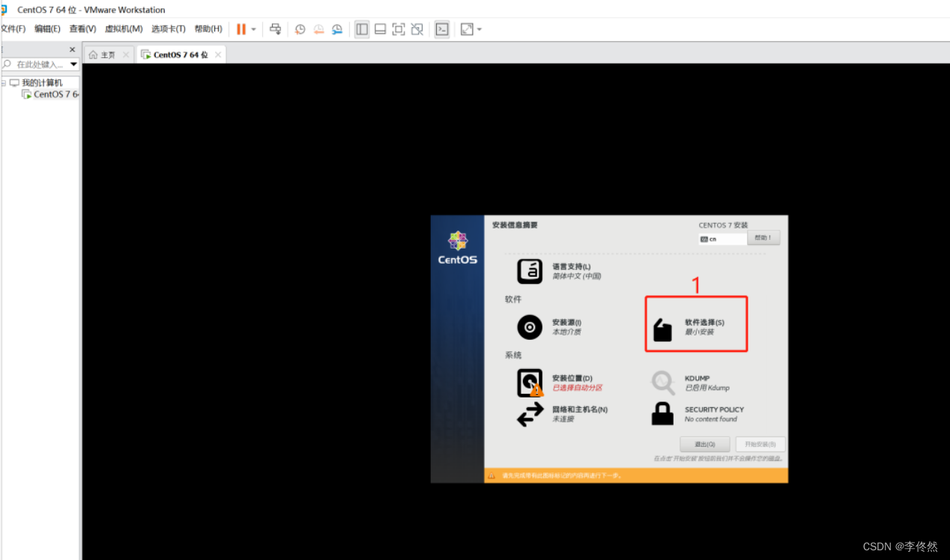Open dropdown arrow beside stretch display icon
This screenshot has height=560, width=950.
click(479, 29)
